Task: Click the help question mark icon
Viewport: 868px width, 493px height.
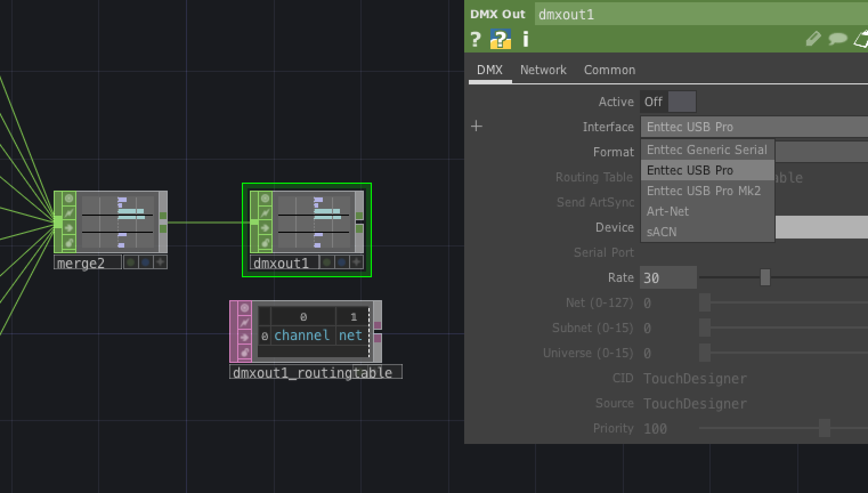Action: (x=476, y=39)
